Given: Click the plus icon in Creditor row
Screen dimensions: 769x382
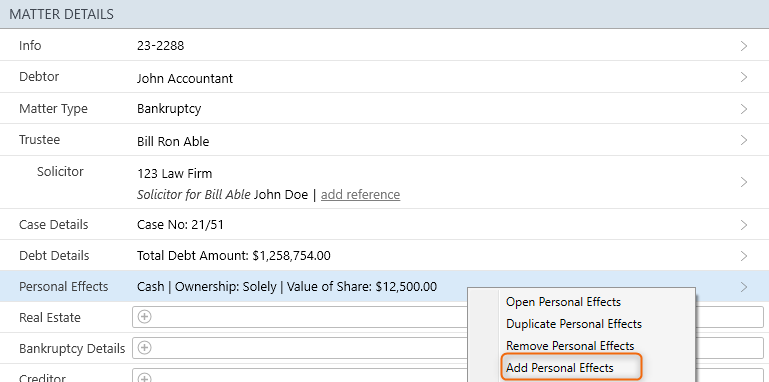Looking at the screenshot, I should click(x=144, y=378).
